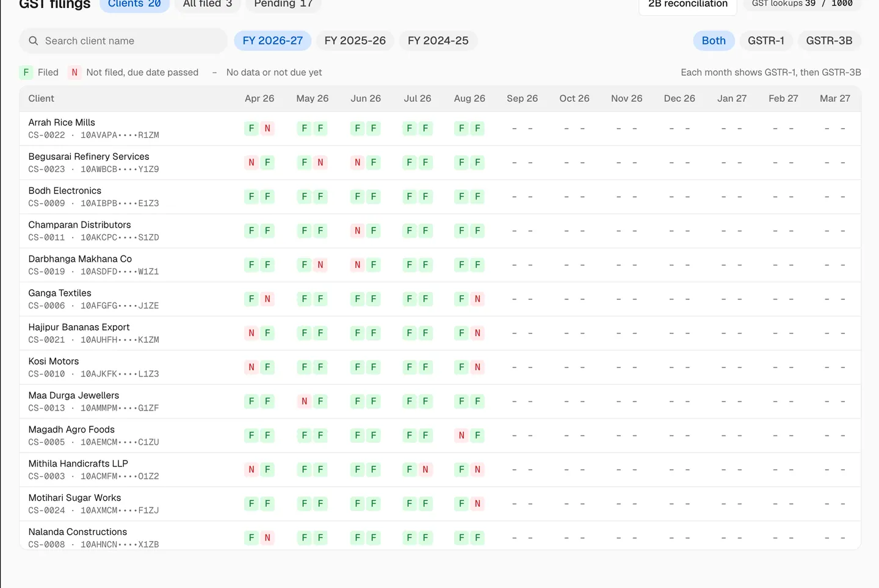
Task: Open Begusarai Refinery Services client
Action: click(89, 157)
